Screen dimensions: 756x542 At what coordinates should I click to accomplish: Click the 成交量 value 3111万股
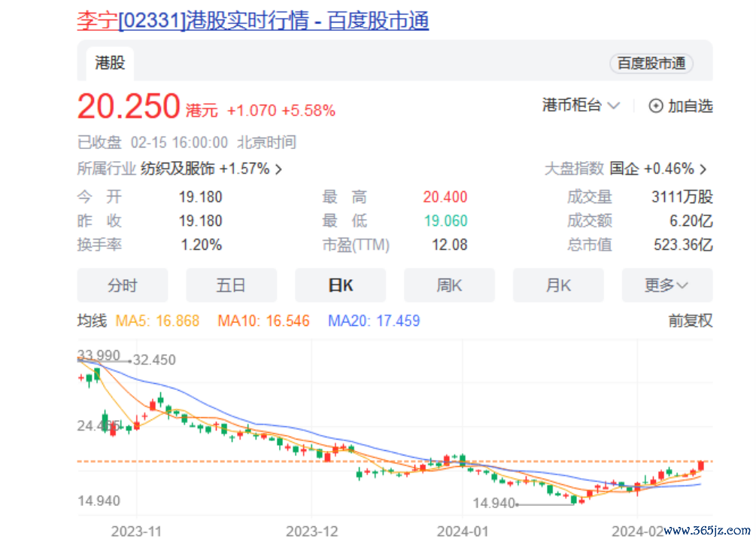682,197
